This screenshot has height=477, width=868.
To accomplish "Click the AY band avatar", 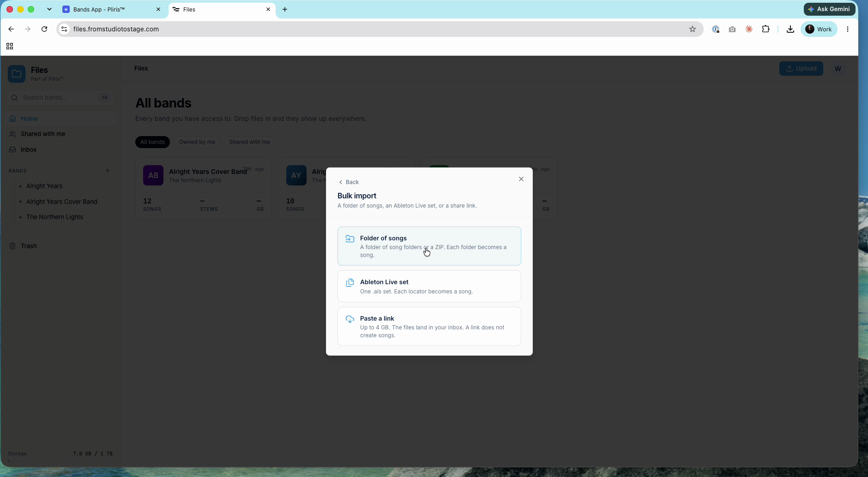I will (296, 175).
